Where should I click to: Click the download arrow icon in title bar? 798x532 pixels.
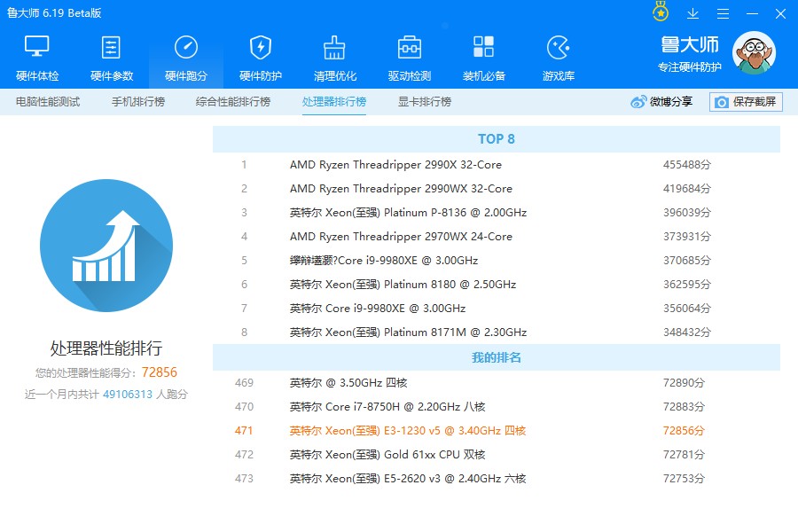(692, 14)
